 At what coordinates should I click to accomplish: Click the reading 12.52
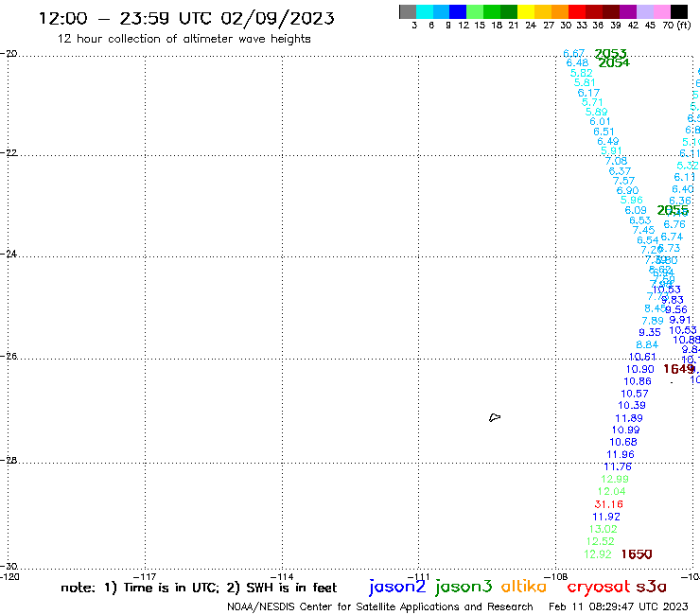[601, 542]
